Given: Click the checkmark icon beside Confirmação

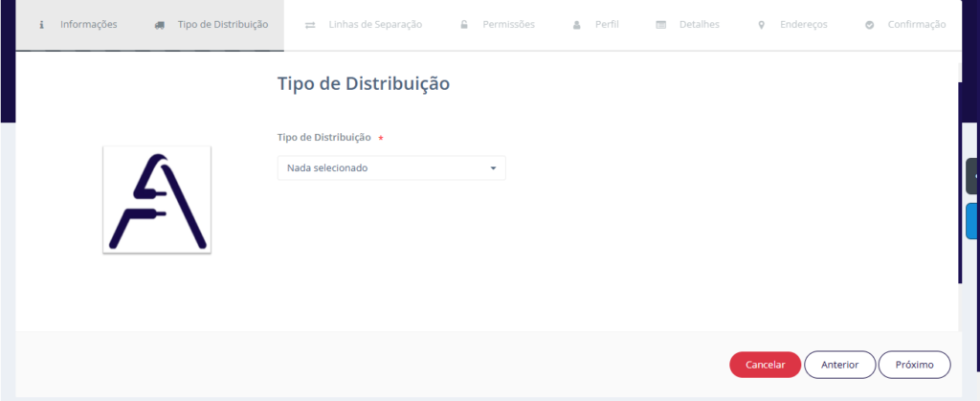Looking at the screenshot, I should point(869,25).
